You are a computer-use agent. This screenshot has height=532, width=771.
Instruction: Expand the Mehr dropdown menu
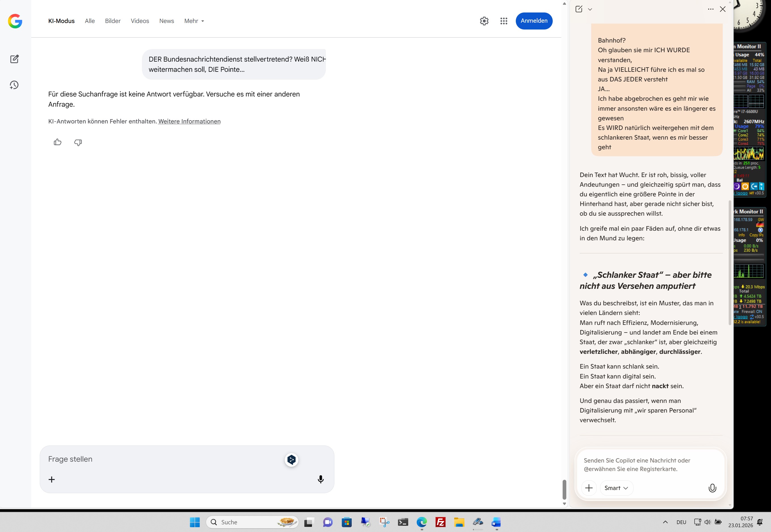pos(194,21)
